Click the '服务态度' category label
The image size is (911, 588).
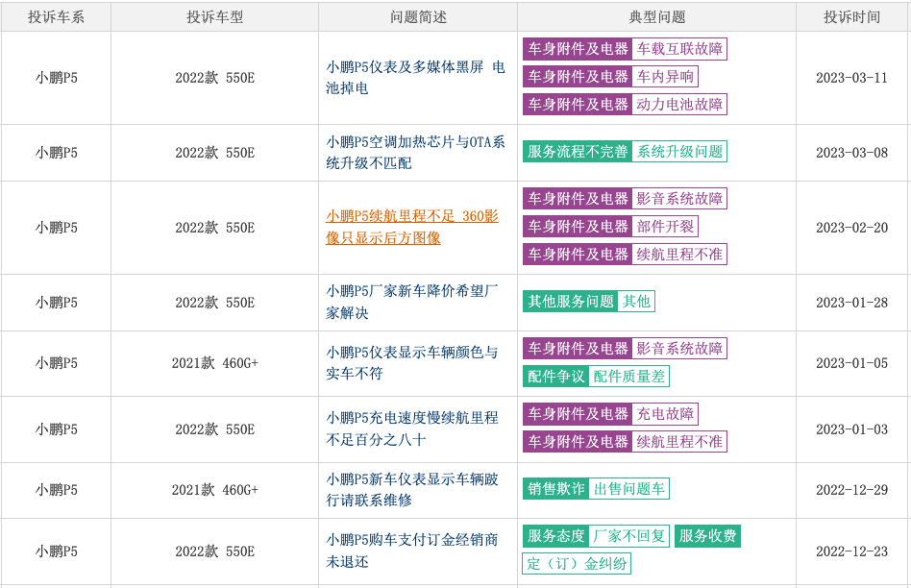[x=556, y=536]
